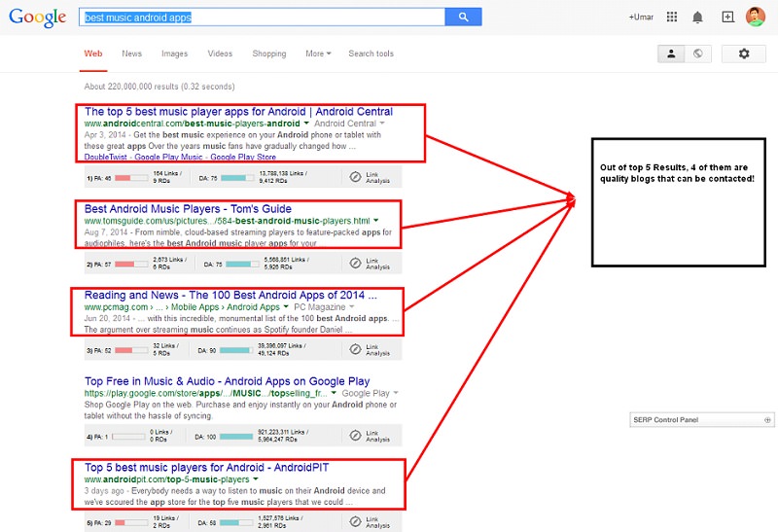This screenshot has width=778, height=532.
Task: Open Search tools
Action: click(x=371, y=53)
